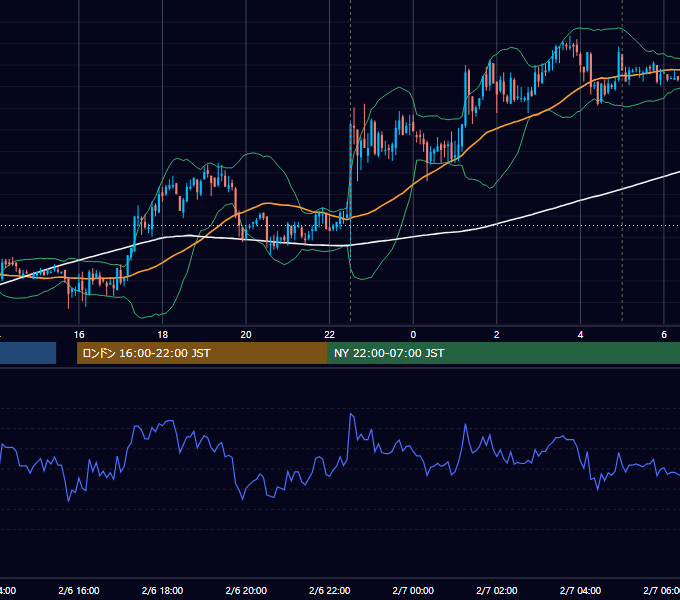Click the NY 22:00-07:00 JST session bar
Image resolution: width=680 pixels, height=600 pixels.
(x=503, y=353)
